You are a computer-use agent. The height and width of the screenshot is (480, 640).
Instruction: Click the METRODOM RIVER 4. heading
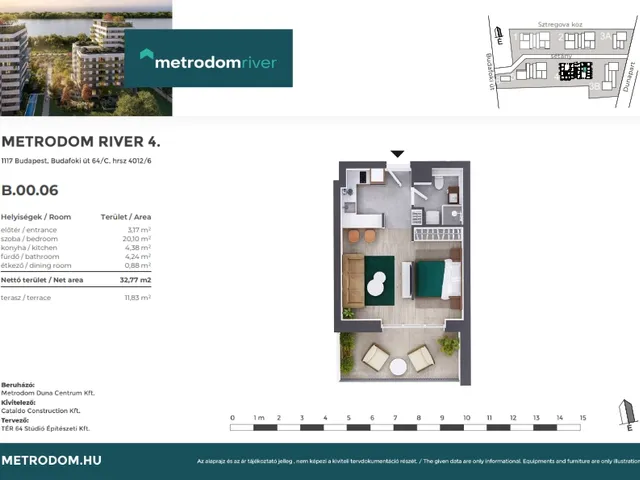pos(81,142)
